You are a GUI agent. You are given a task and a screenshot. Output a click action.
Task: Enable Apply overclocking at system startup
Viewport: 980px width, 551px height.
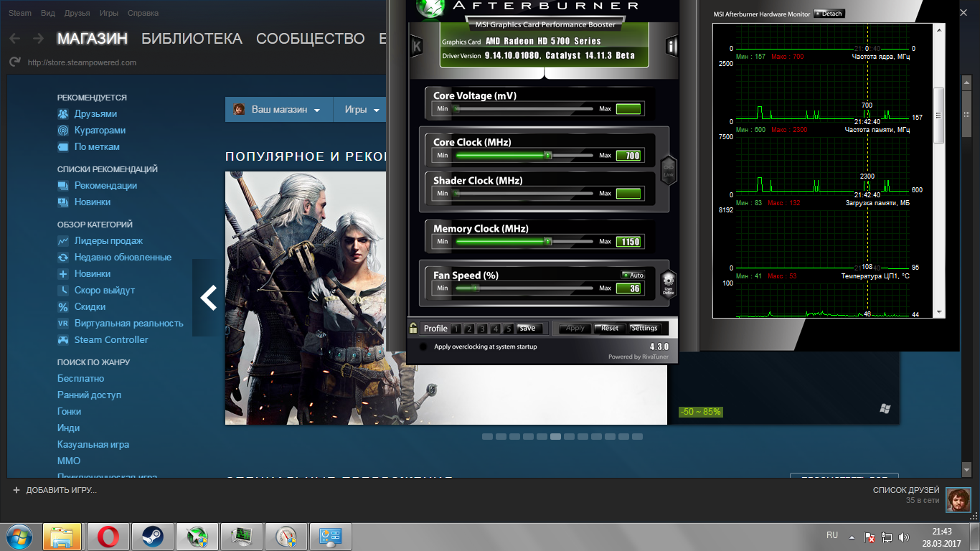pyautogui.click(x=423, y=347)
